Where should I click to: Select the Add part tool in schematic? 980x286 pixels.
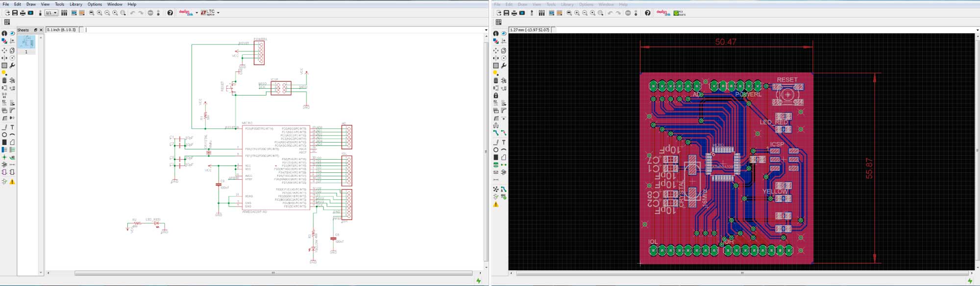(x=12, y=80)
